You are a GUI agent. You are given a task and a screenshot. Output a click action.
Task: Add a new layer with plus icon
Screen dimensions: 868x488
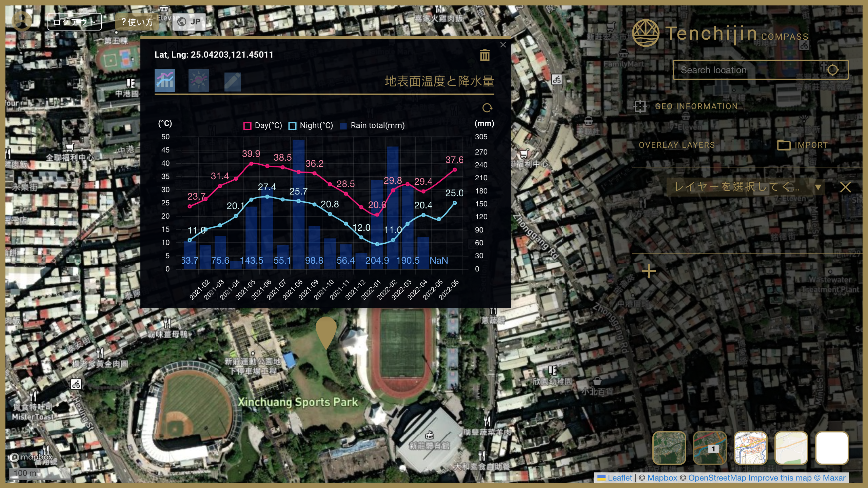tap(649, 271)
